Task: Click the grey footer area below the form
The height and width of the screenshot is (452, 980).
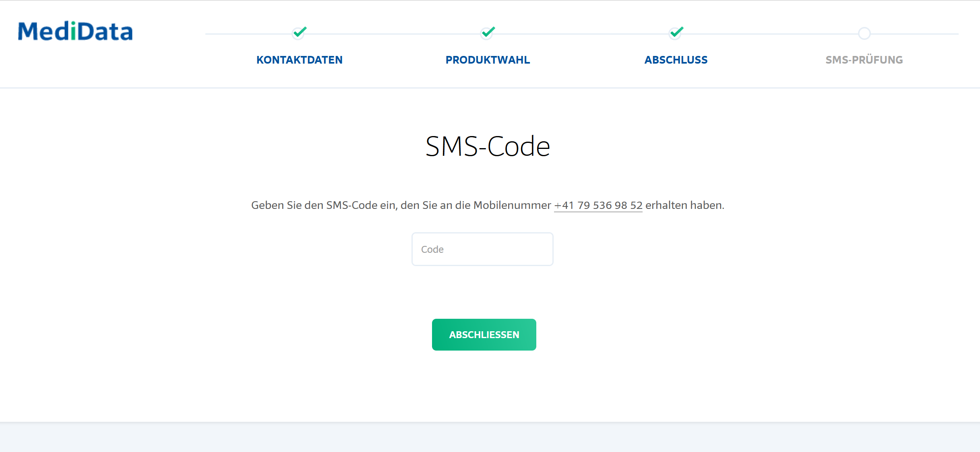Action: 490,438
